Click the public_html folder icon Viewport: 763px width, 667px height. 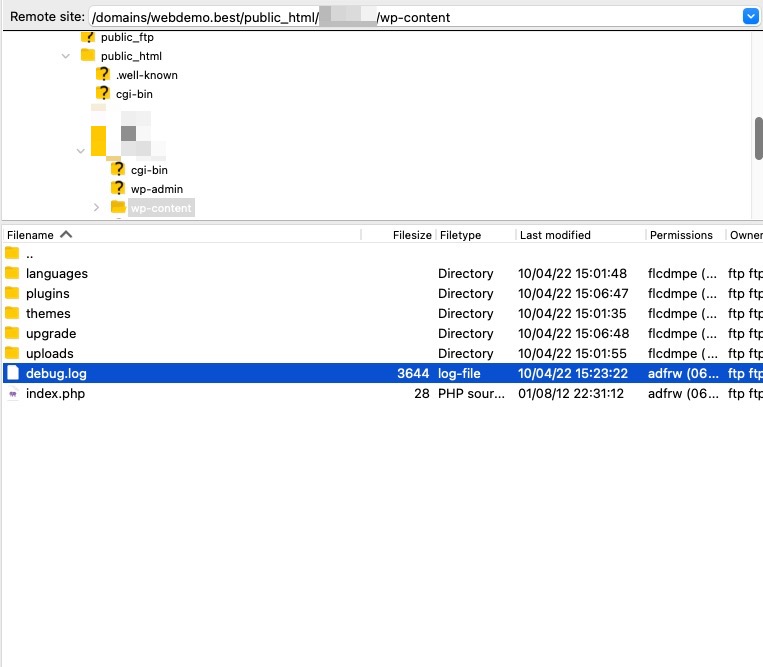coord(88,55)
